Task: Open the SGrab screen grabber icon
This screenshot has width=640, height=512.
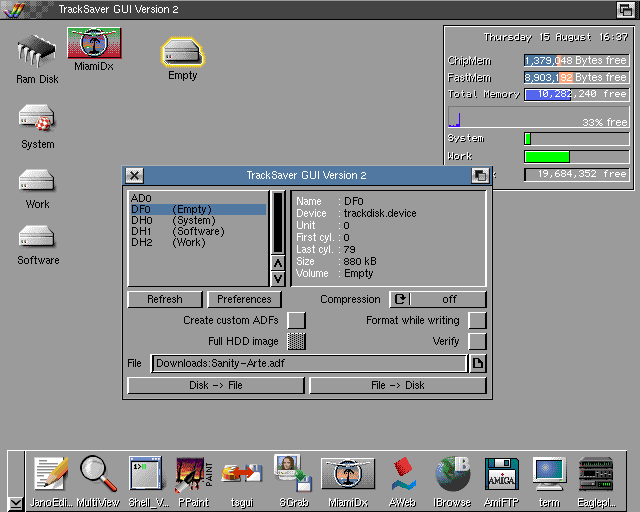Action: [291, 474]
